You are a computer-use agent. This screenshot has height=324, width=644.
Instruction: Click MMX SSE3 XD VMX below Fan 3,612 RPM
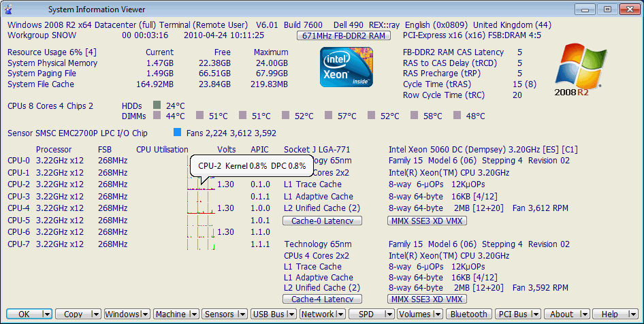click(x=427, y=221)
